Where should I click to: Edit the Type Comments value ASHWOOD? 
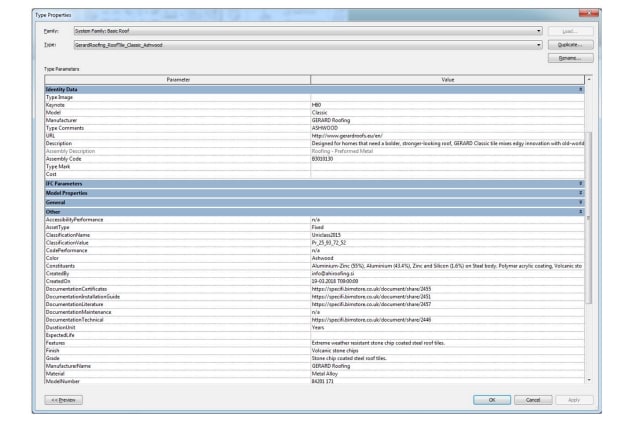pyautogui.click(x=446, y=128)
